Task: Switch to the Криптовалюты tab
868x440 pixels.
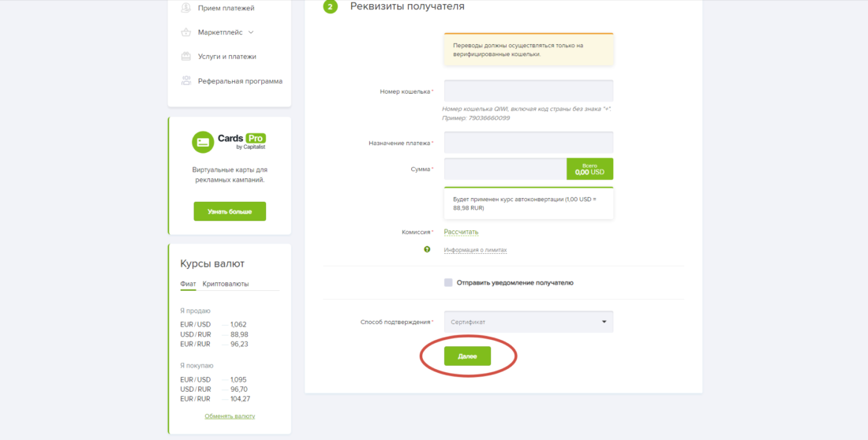Action: click(x=226, y=284)
